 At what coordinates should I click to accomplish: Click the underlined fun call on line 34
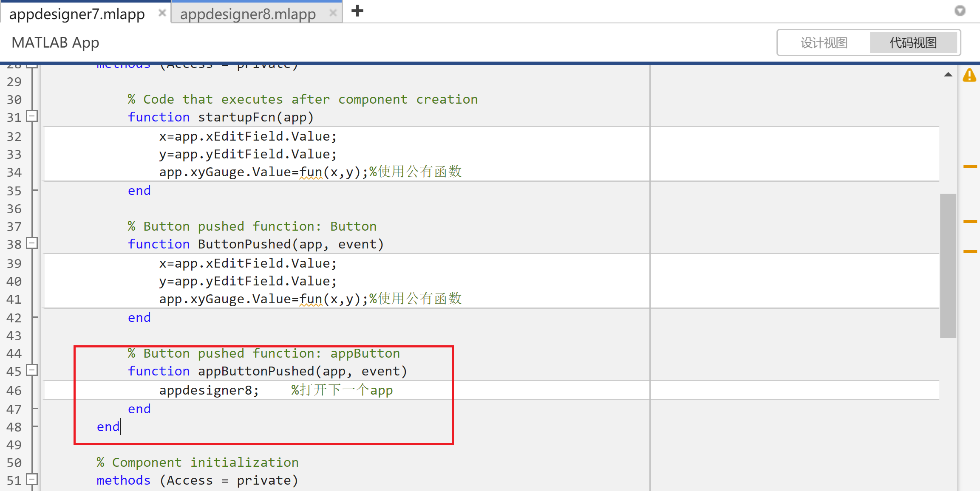click(311, 172)
